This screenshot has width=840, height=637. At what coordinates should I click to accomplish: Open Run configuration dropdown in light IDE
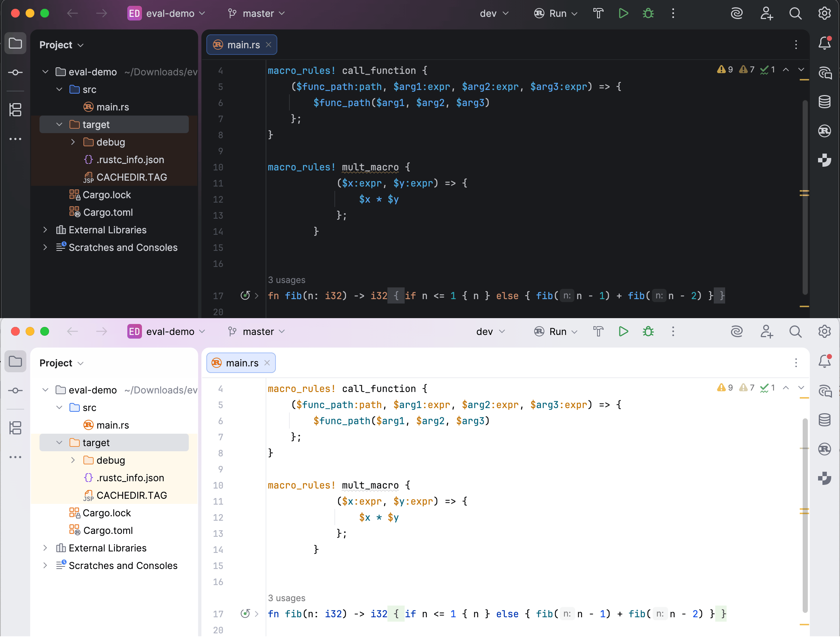coord(556,331)
